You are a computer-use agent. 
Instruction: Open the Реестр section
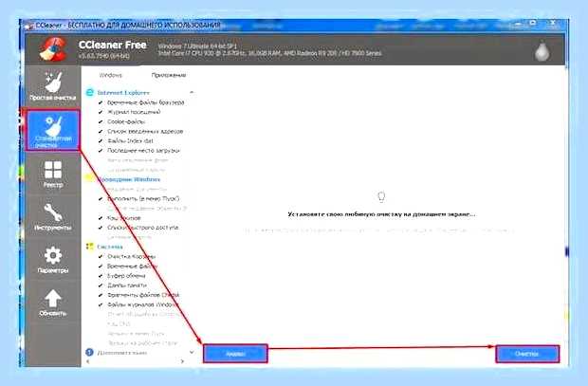[53, 175]
